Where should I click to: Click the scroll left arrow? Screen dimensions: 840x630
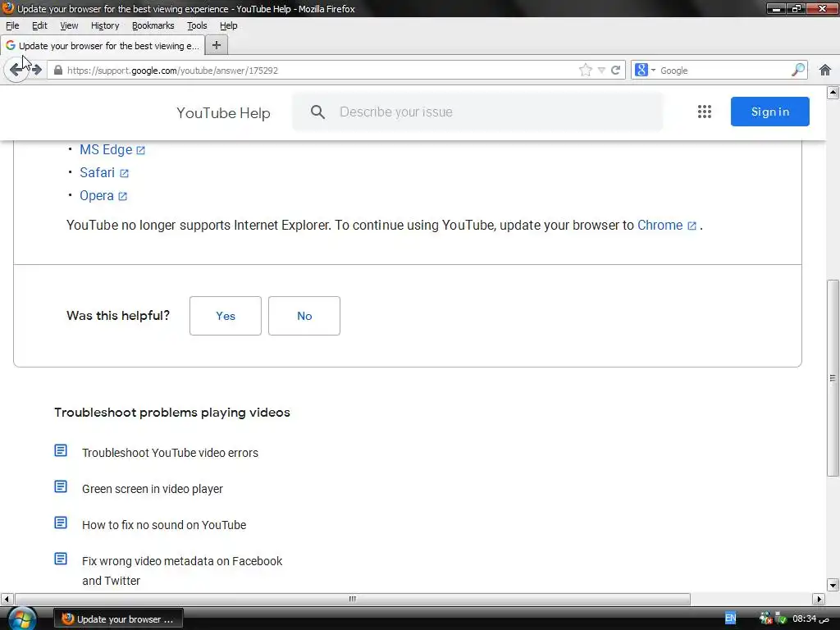7,599
